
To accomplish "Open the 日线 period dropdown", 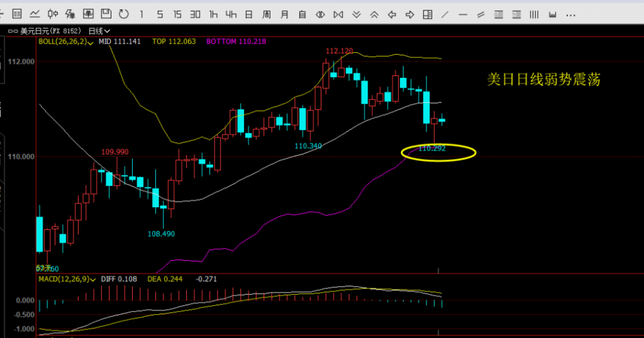I will 99,31.
